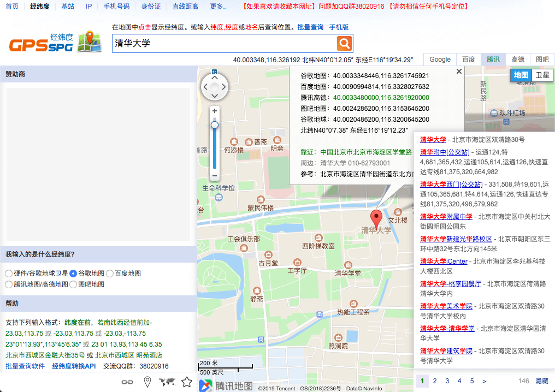Viewport: 555px width, 392px height.
Task: Click the location pin outline icon
Action: point(147,382)
